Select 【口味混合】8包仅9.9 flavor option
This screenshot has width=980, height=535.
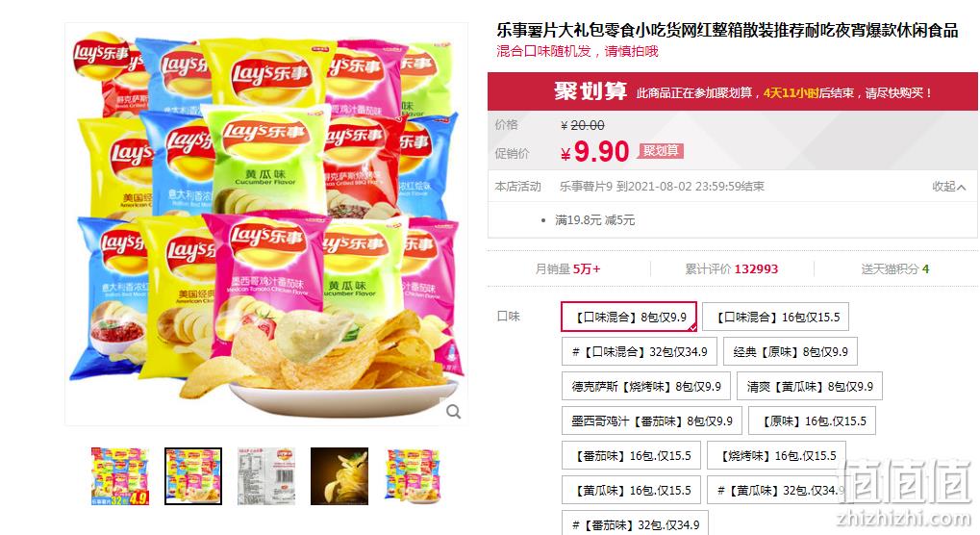(x=629, y=317)
